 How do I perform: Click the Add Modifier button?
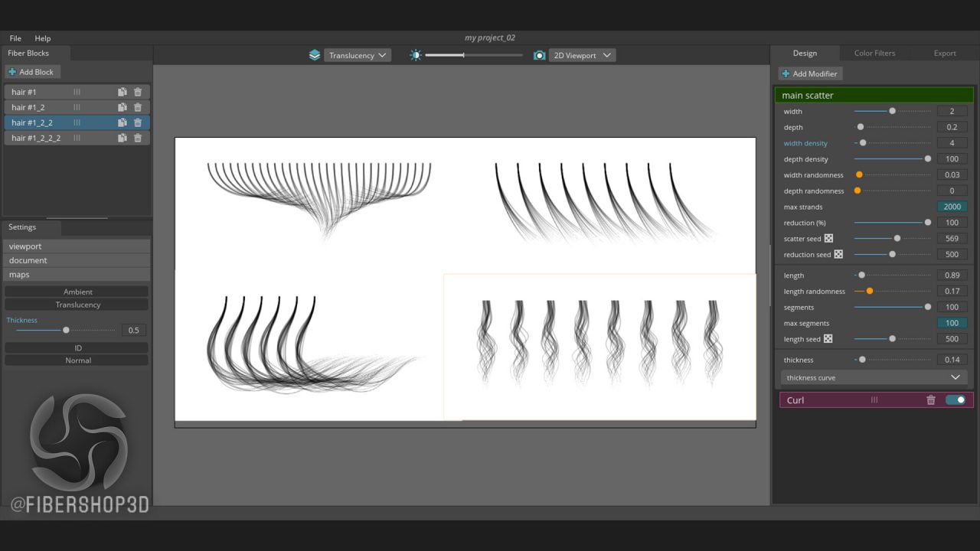[810, 73]
